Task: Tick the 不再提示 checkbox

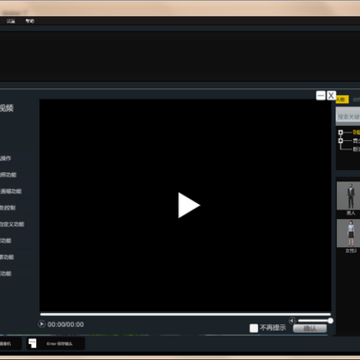Action: point(254,328)
